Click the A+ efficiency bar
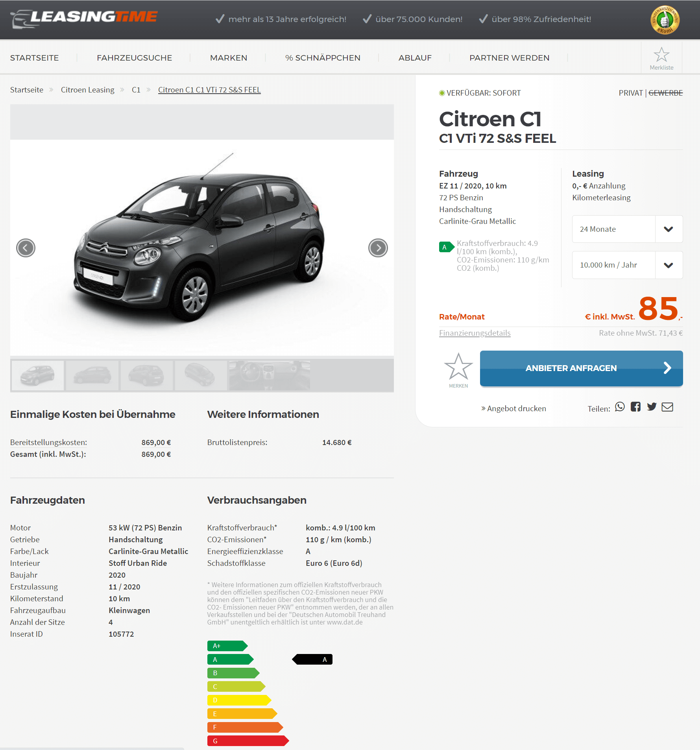 [227, 646]
